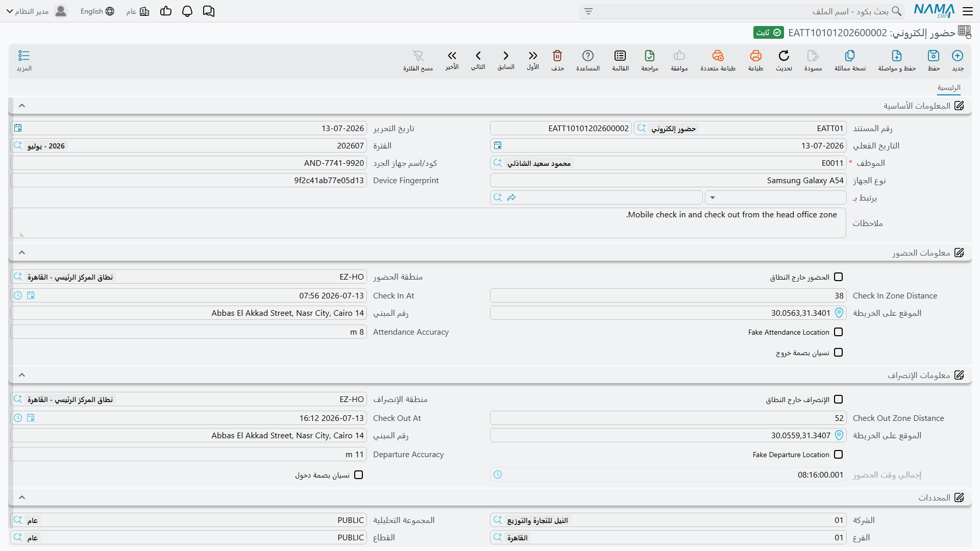
Task: Toggle Fake Departure Location checkbox
Action: (838, 455)
